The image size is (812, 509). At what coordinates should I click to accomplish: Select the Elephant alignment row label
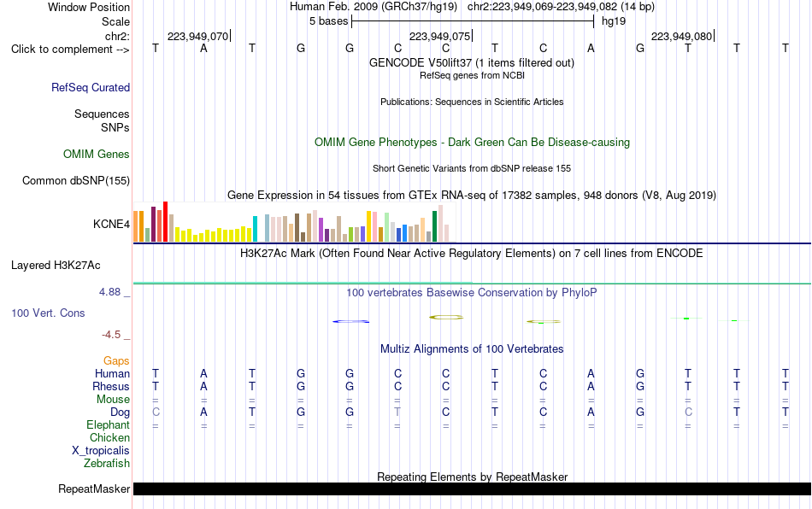(109, 424)
